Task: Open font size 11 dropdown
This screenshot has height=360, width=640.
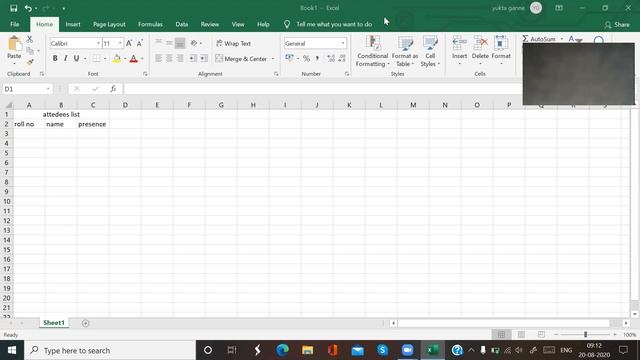Action: [120, 43]
